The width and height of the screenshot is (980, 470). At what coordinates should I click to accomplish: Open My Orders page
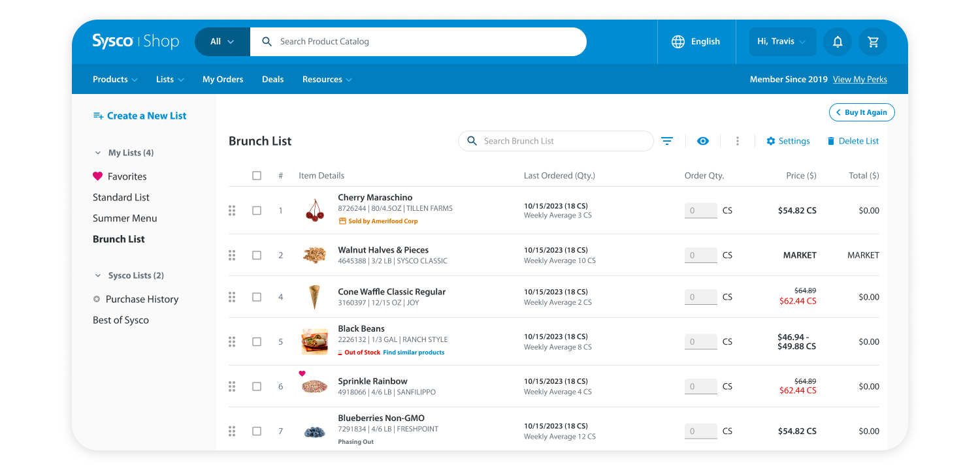[223, 79]
